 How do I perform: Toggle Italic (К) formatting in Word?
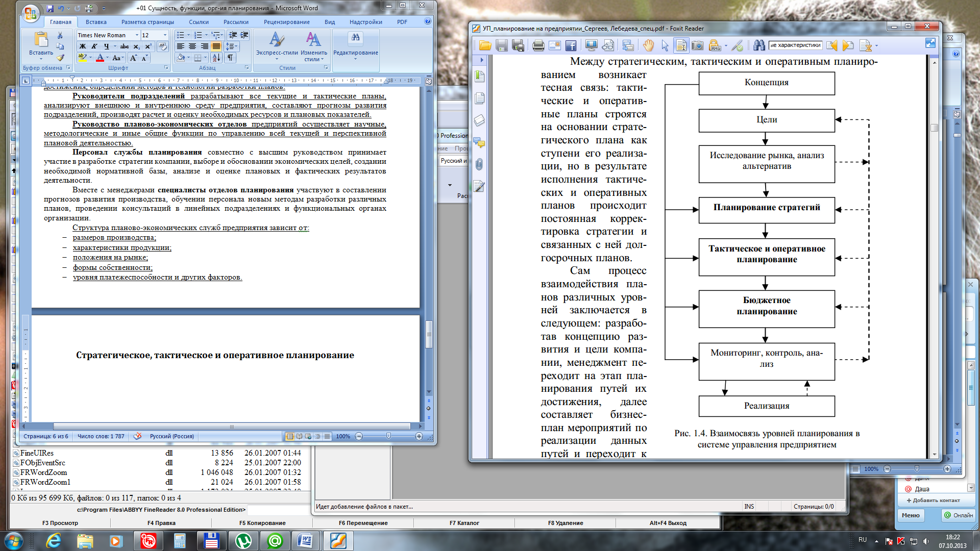[94, 46]
